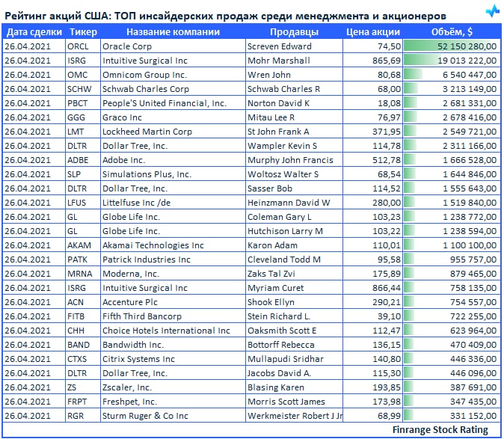Viewport: 504px width, 439px height.
Task: Select the 'Цена акции' column header
Action: click(373, 32)
